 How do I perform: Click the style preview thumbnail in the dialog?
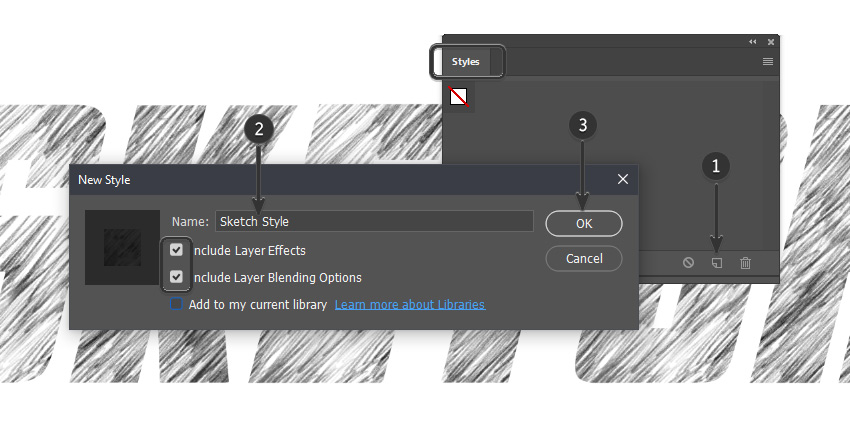[x=123, y=247]
